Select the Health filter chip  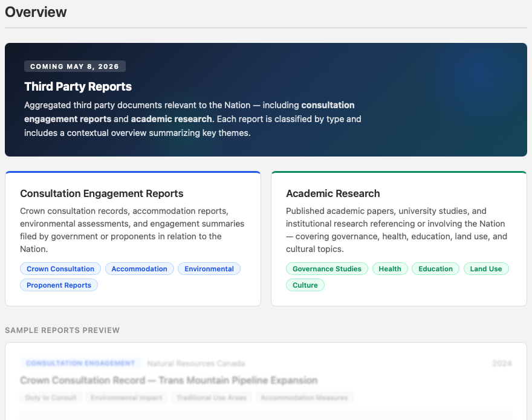(x=390, y=268)
